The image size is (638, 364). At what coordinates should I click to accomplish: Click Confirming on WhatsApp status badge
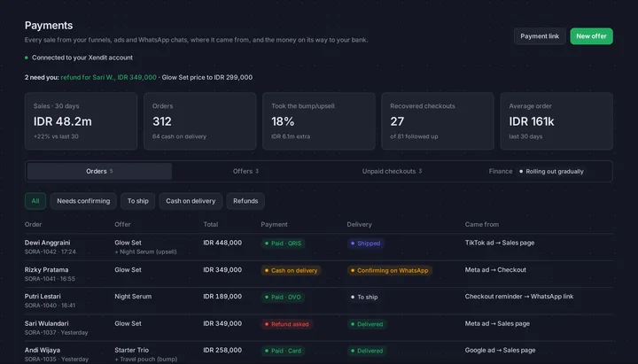click(x=389, y=270)
